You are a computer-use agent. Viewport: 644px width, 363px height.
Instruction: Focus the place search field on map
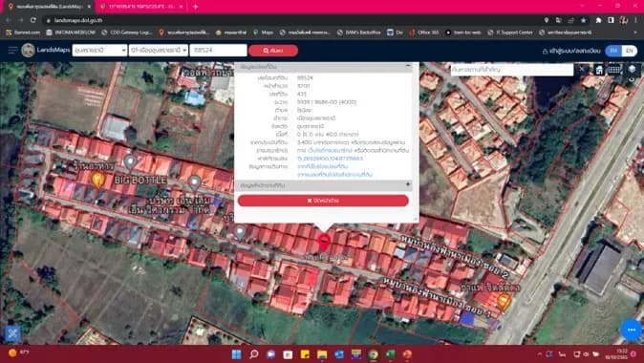pyautogui.click(x=512, y=70)
